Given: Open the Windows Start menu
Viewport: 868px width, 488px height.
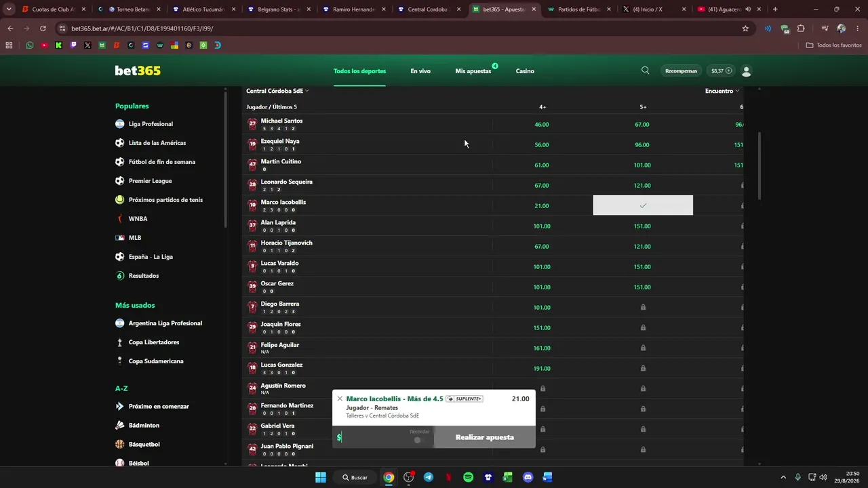Looking at the screenshot, I should tap(321, 477).
